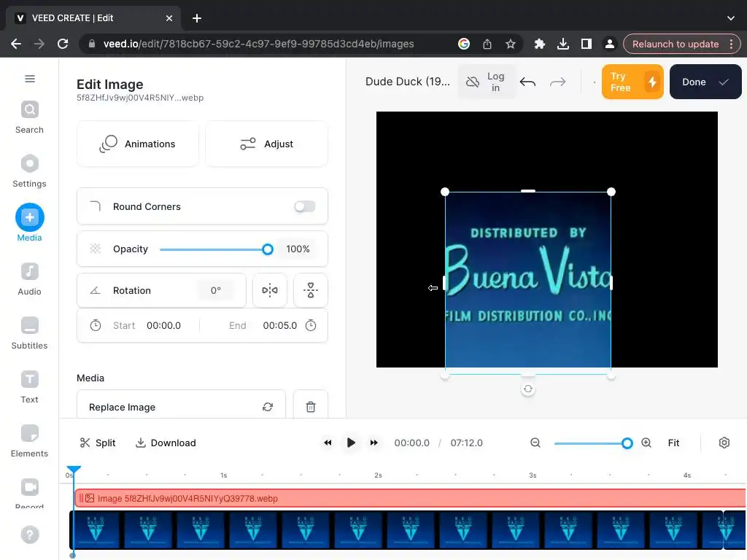This screenshot has width=747, height=560.
Task: Edit the End time 00:05.0 field
Action: coord(279,325)
